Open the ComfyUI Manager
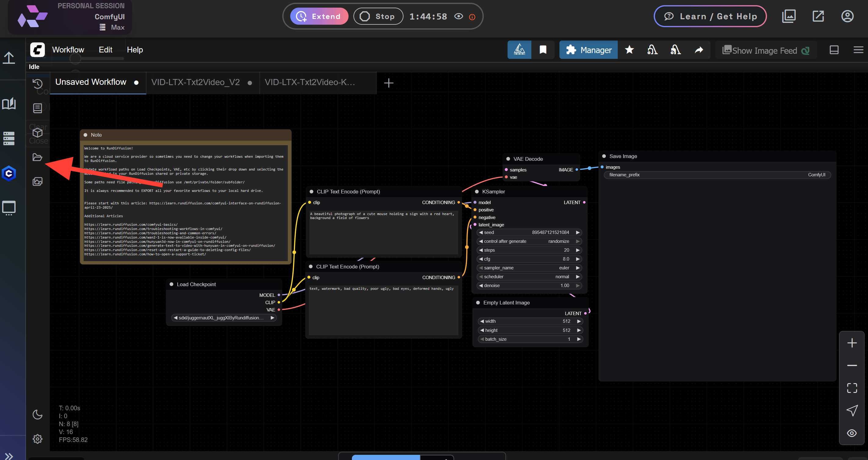 pyautogui.click(x=588, y=49)
